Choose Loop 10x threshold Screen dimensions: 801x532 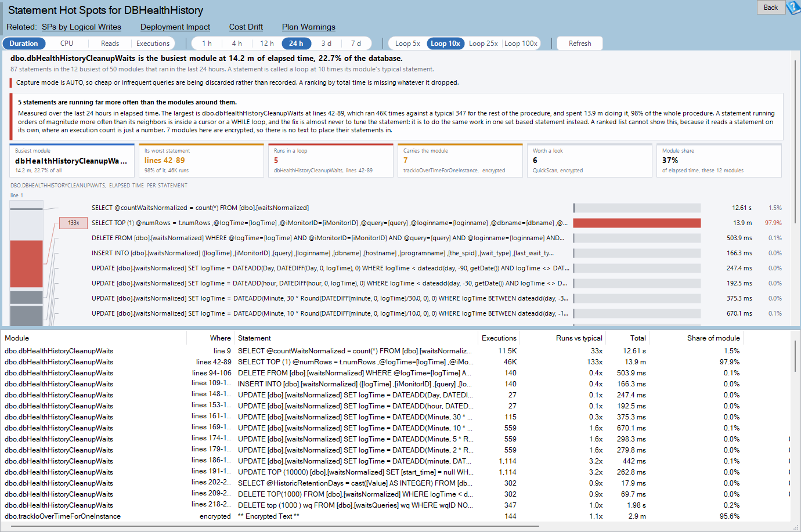pyautogui.click(x=445, y=44)
